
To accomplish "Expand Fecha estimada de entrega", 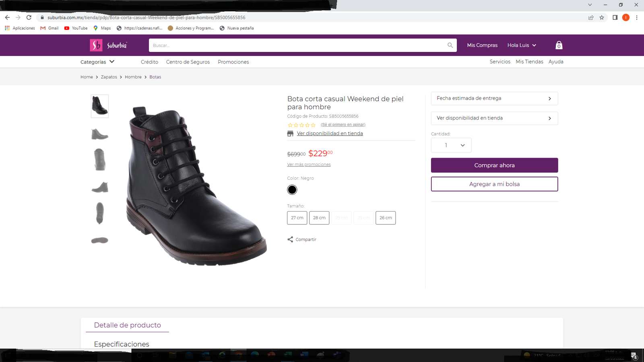I will [494, 99].
